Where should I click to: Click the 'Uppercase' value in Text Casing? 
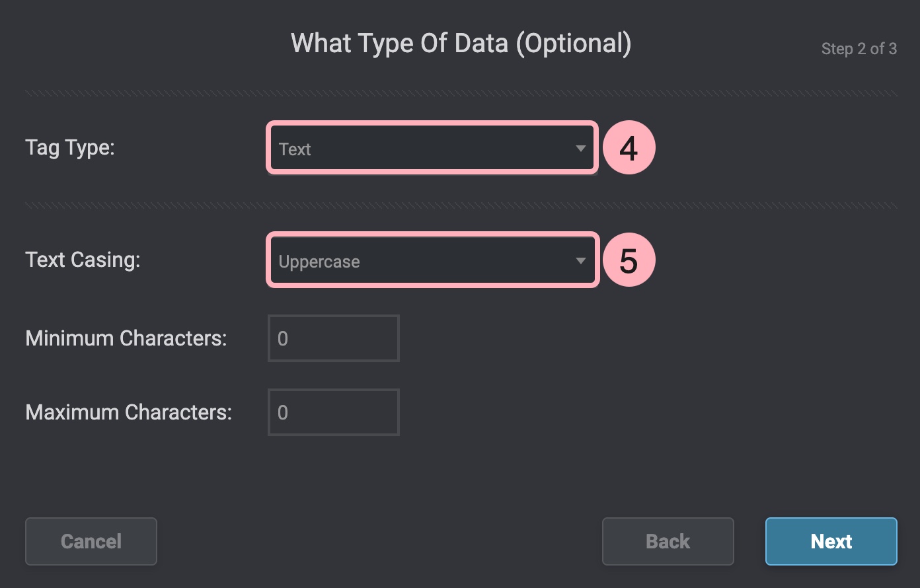pos(319,262)
